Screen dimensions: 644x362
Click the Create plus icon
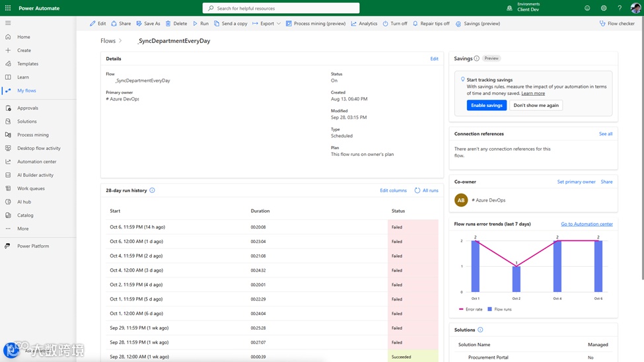click(x=8, y=50)
